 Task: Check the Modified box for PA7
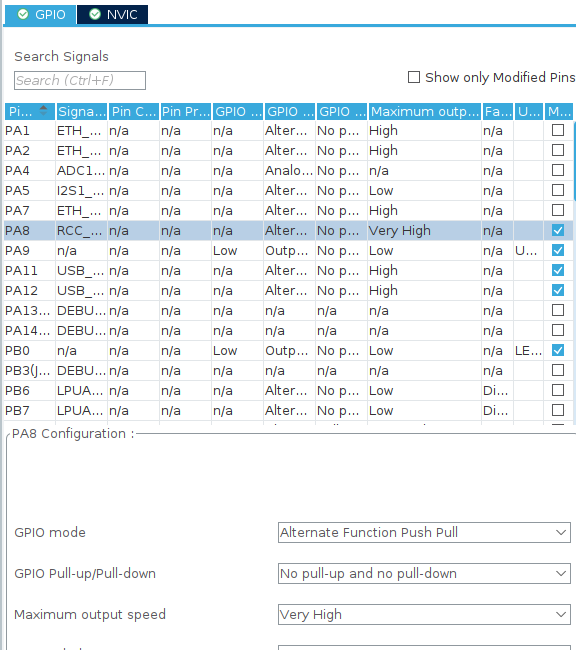tap(558, 210)
